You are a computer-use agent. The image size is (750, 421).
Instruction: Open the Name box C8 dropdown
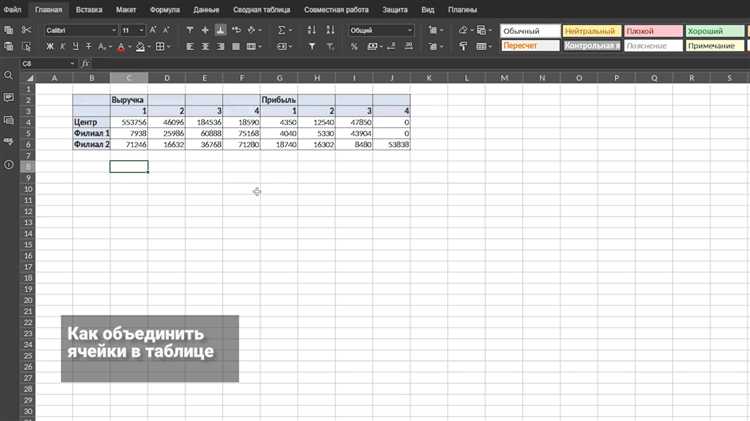[x=72, y=63]
